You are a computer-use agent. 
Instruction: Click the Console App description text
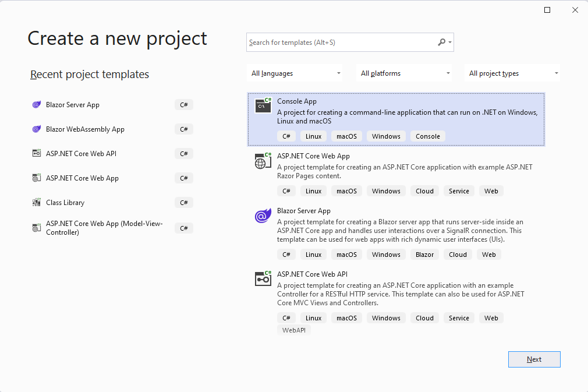(x=408, y=116)
